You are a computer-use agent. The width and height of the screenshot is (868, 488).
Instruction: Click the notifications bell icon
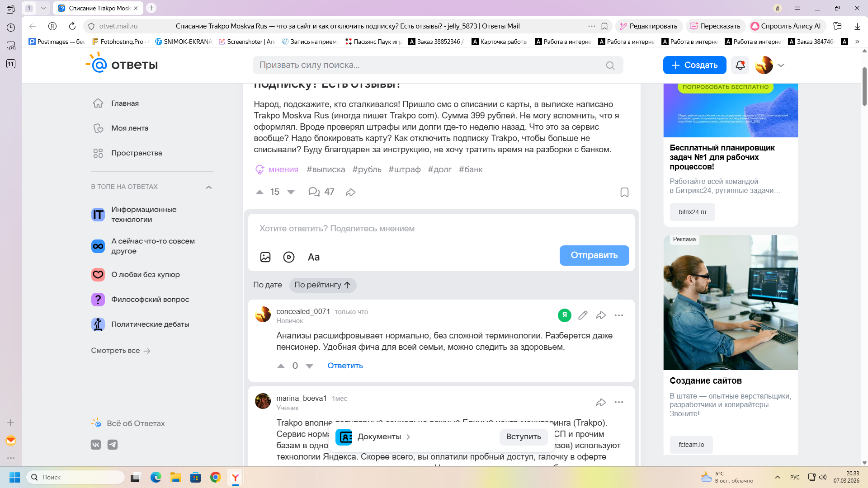pyautogui.click(x=740, y=65)
